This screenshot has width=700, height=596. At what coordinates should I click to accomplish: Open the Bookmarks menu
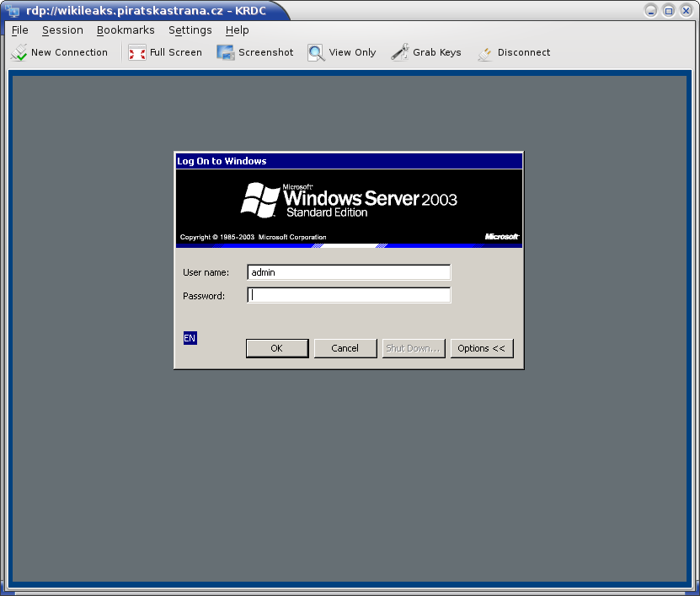(126, 30)
